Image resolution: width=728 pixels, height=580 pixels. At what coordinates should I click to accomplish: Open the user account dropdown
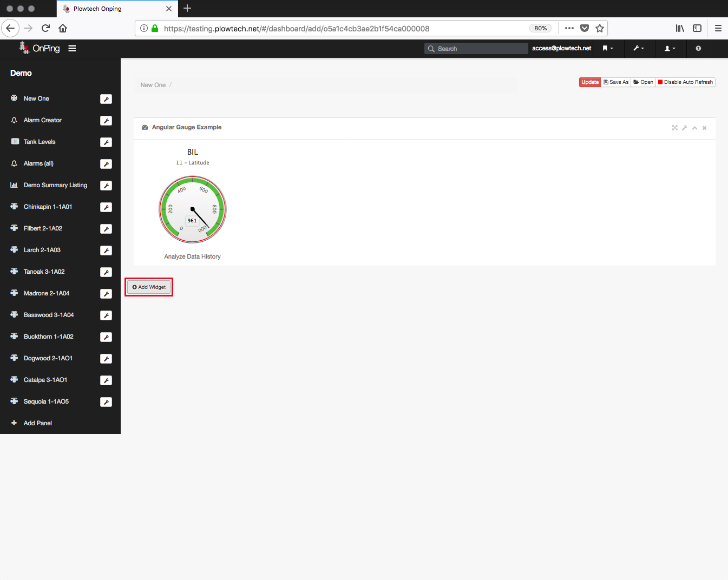pos(670,49)
